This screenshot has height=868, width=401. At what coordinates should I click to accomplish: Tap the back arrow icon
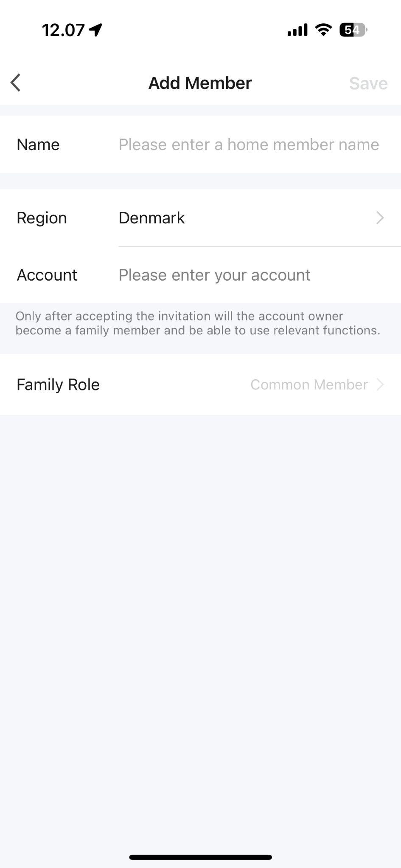click(16, 83)
